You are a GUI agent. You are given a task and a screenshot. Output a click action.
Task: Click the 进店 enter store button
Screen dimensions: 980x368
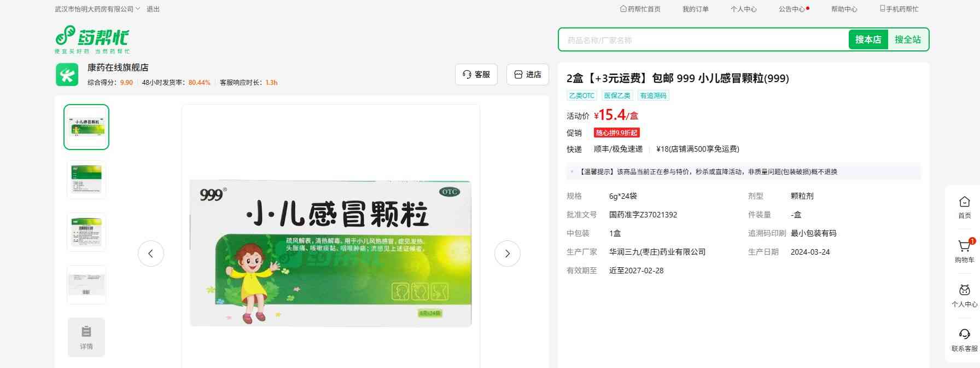pos(527,74)
